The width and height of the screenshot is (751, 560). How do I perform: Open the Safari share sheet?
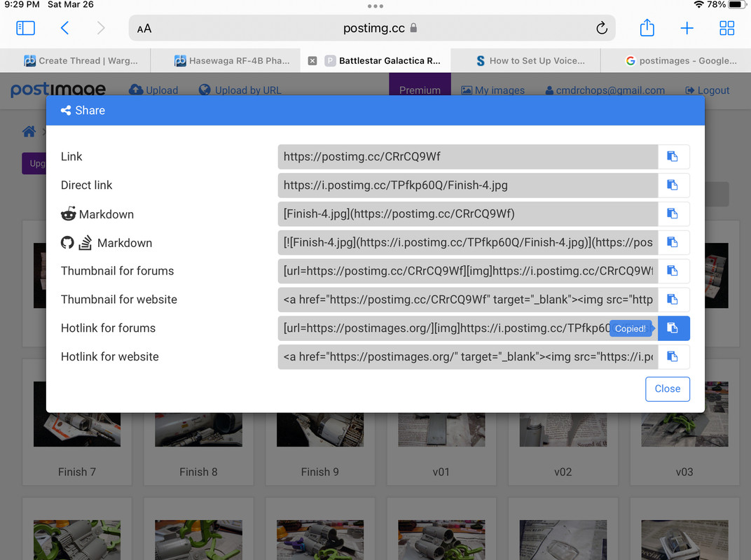[x=647, y=28]
